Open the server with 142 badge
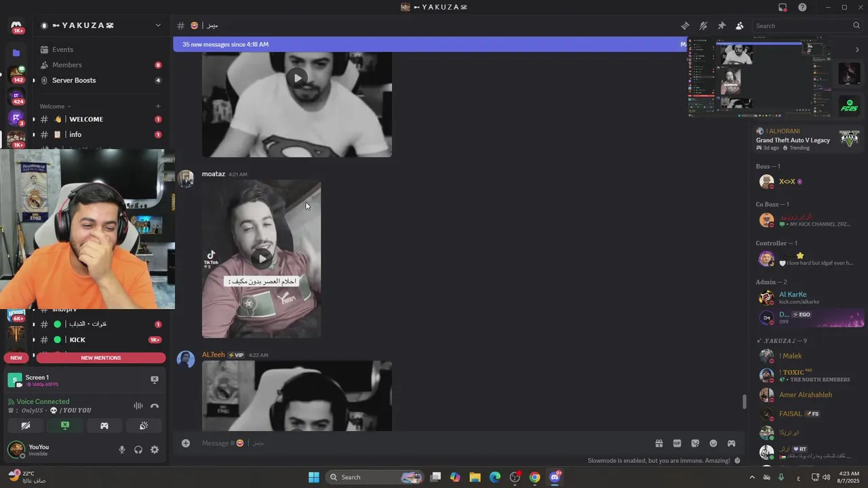This screenshot has width=868, height=488. coord(16,74)
